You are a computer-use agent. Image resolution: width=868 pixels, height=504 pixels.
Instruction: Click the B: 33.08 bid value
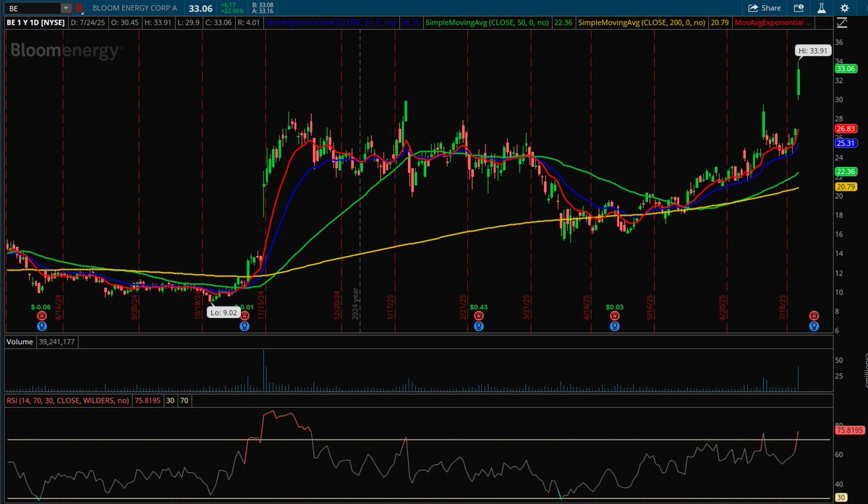coord(261,4)
